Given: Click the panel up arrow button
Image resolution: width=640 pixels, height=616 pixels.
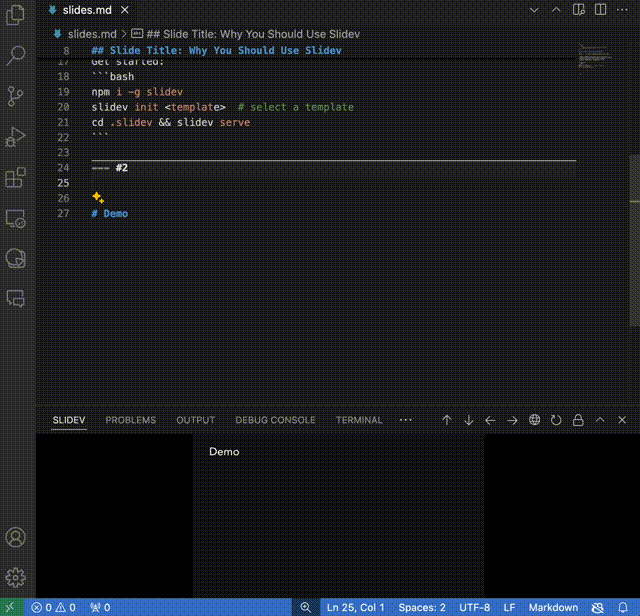Looking at the screenshot, I should pos(447,420).
